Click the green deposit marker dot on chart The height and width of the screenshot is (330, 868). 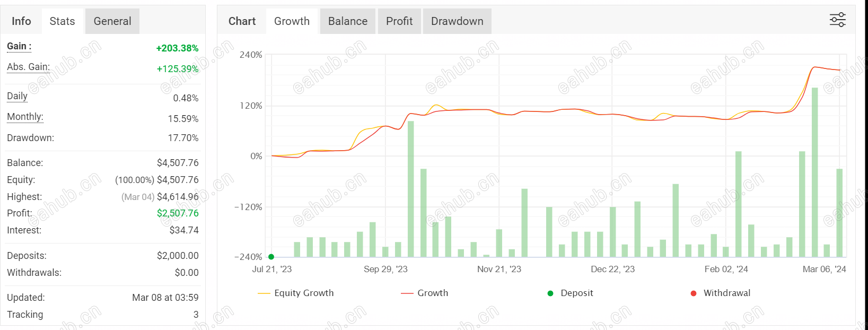point(271,257)
